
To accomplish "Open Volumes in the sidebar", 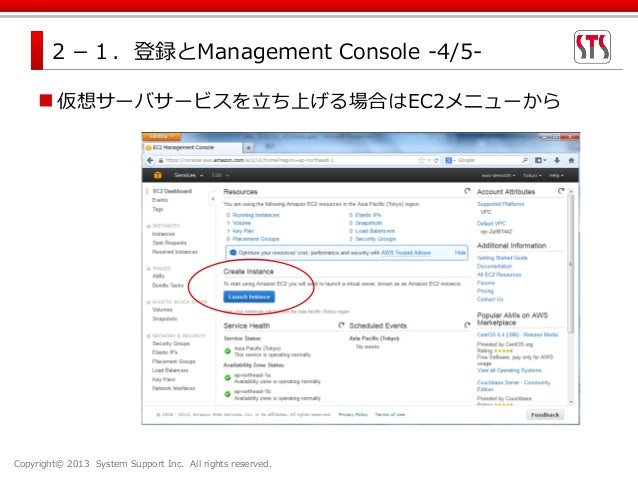I will coord(162,310).
